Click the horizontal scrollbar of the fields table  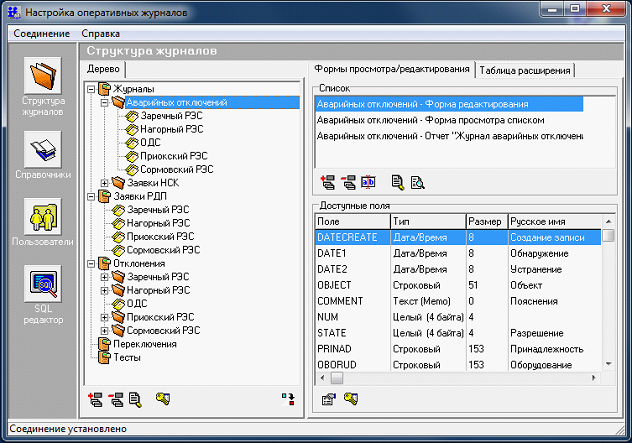coord(460,379)
